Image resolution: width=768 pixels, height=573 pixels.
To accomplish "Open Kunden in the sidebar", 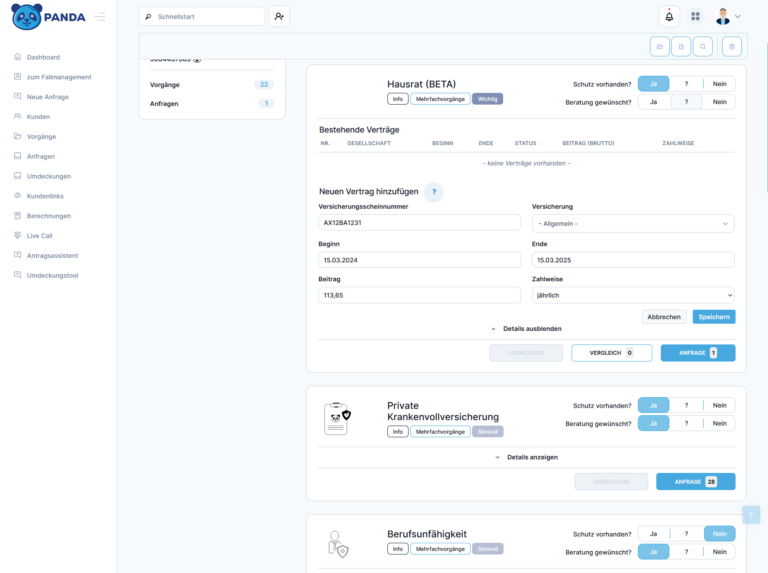I will pyautogui.click(x=38, y=116).
